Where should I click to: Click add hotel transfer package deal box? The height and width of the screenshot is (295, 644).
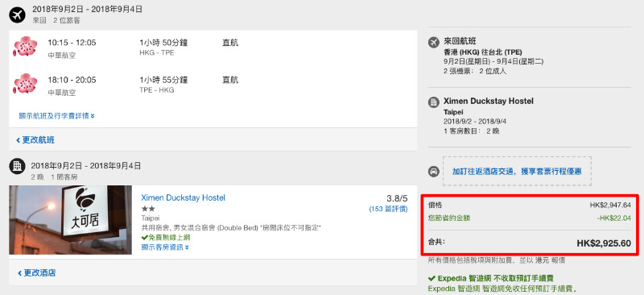pos(517,171)
